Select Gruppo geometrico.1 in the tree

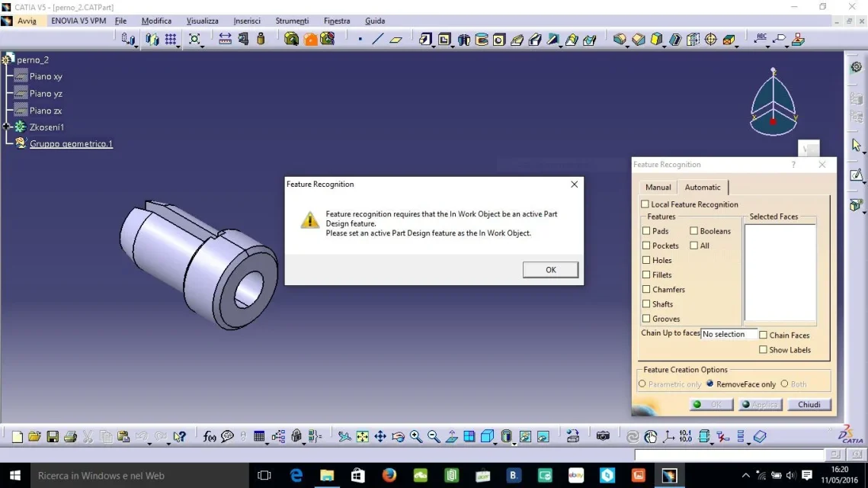(x=71, y=143)
